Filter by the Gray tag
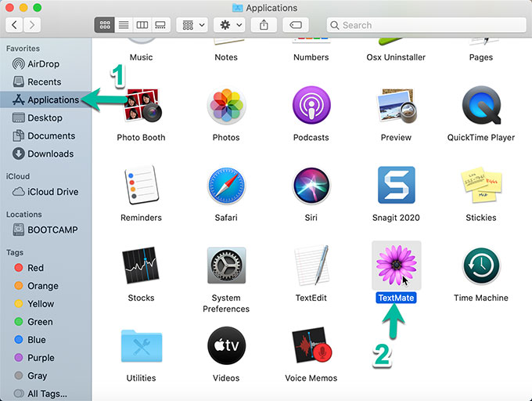Screen dimensions: 532x401 pos(46,376)
